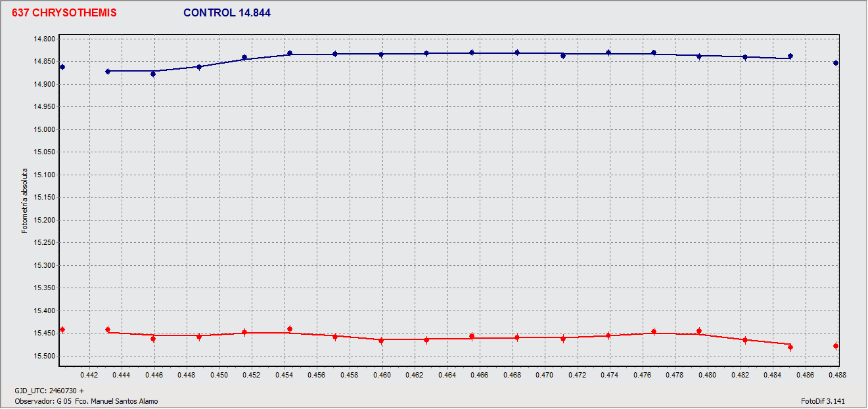Click the x-axis tick label 0.470
The height and width of the screenshot is (409, 868).
click(x=545, y=376)
